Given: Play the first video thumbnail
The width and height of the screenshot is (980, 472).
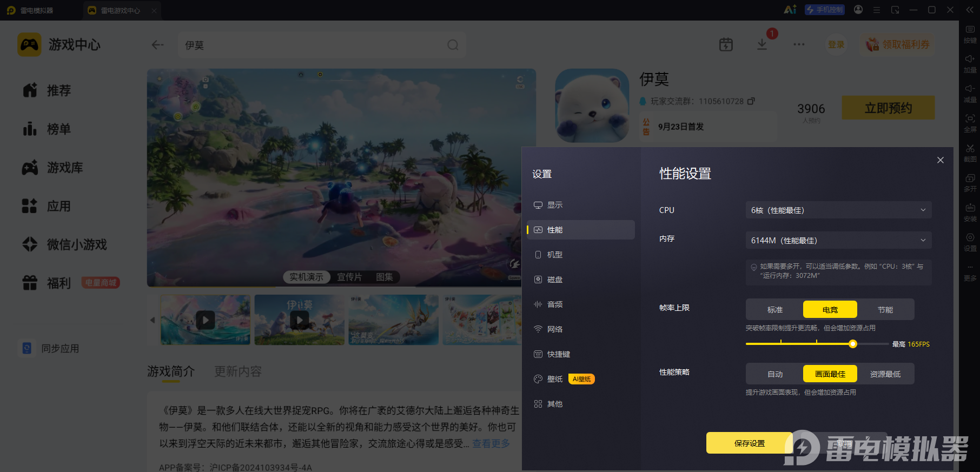Looking at the screenshot, I should (x=206, y=320).
